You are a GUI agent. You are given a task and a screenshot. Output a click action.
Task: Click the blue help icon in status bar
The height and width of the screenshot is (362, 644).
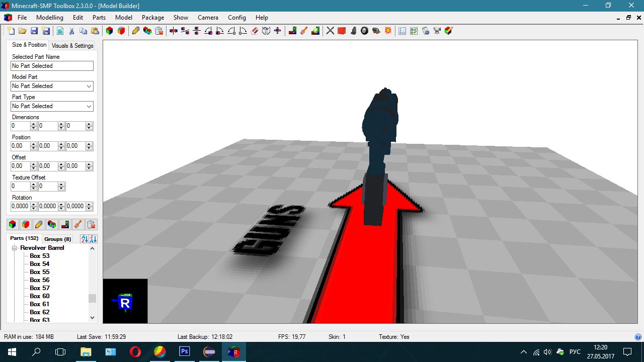(638, 337)
